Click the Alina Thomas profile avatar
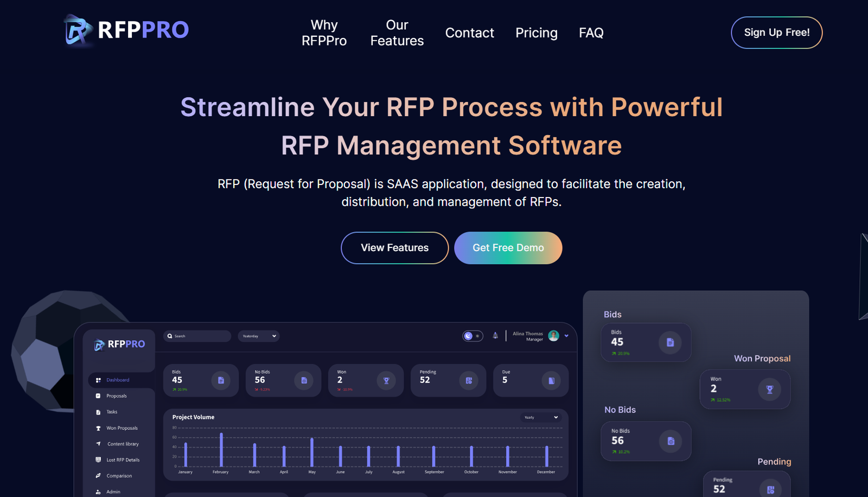868x497 pixels. (553, 336)
